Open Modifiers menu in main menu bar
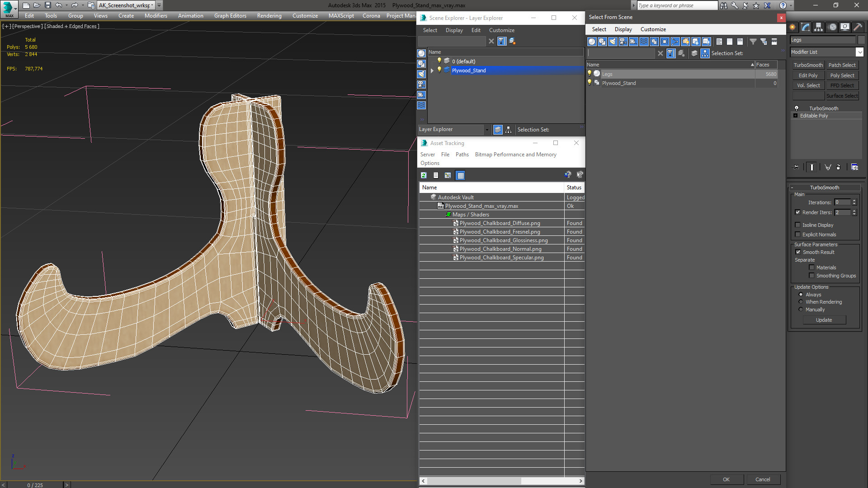The width and height of the screenshot is (868, 488). click(x=156, y=16)
